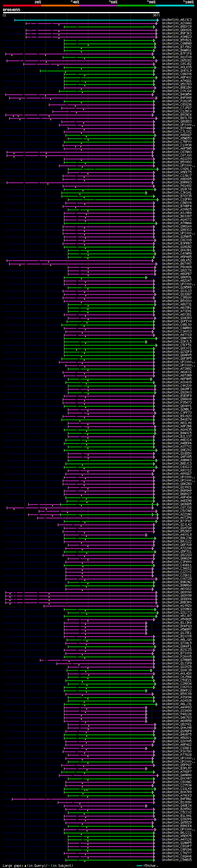Click label UniRef100_C1ULK9

point(177,789)
